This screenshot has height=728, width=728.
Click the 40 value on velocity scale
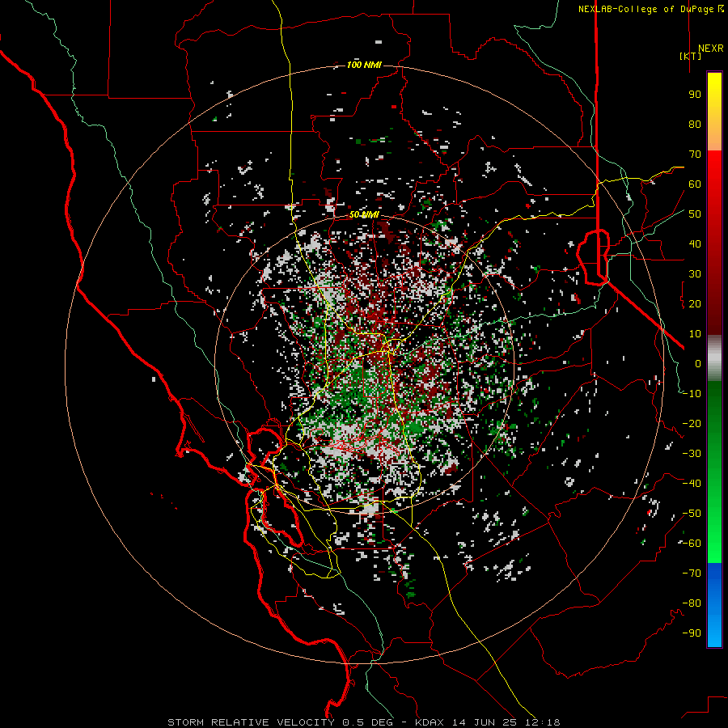pos(695,243)
